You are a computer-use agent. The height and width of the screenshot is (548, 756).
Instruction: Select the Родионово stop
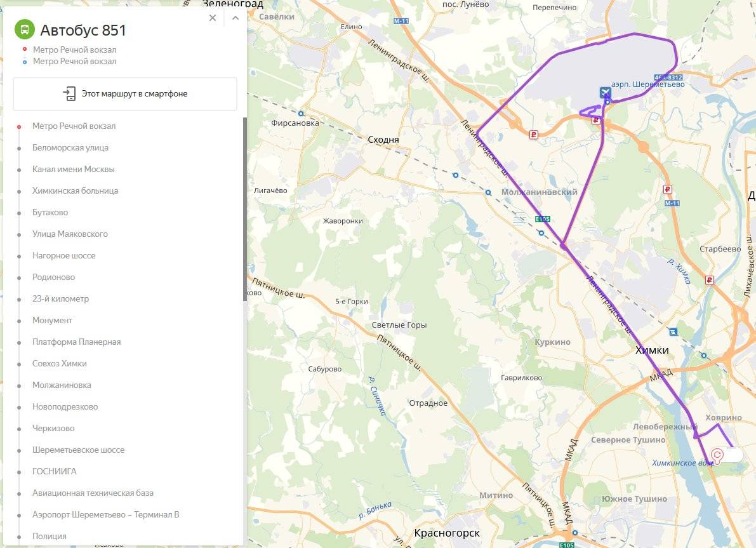pos(53,277)
